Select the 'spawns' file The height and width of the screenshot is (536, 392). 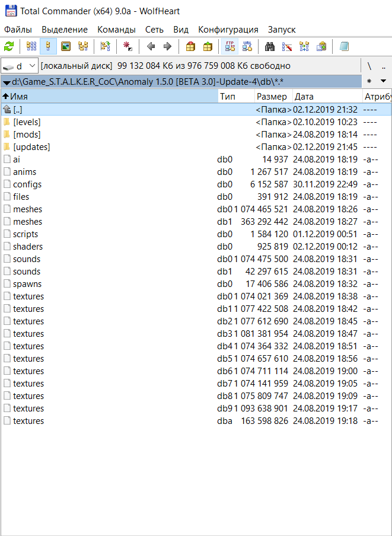(x=196, y=284)
